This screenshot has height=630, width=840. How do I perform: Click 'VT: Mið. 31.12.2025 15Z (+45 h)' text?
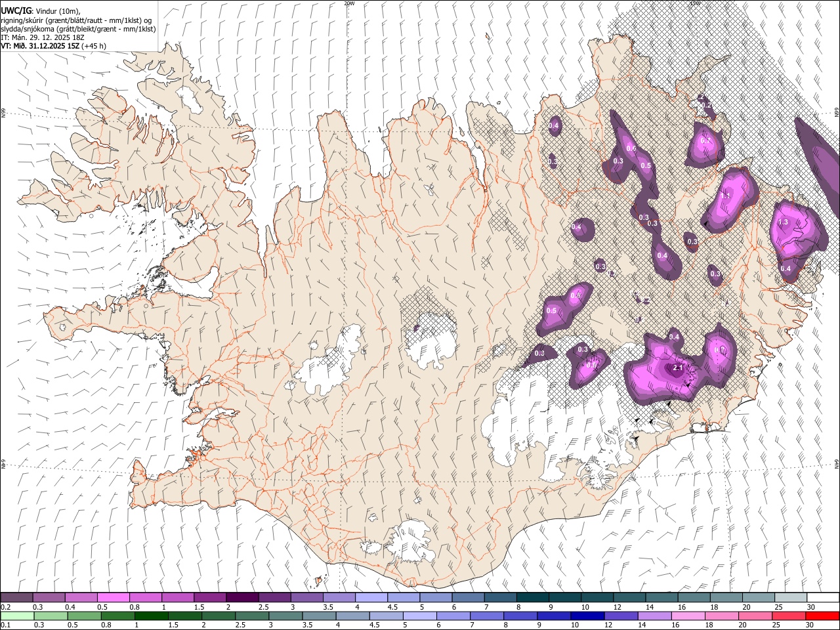(x=54, y=46)
